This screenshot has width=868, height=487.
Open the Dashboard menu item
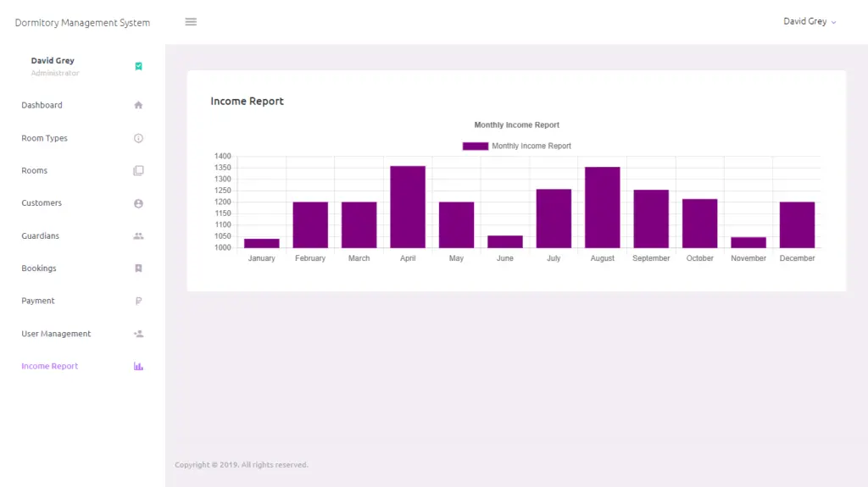tap(42, 105)
